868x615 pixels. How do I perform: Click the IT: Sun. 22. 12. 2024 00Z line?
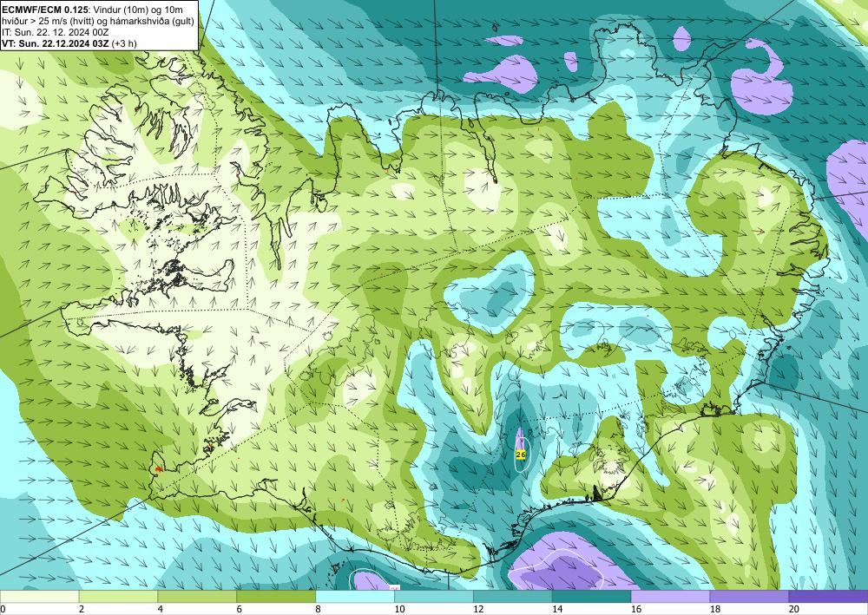[x=56, y=32]
